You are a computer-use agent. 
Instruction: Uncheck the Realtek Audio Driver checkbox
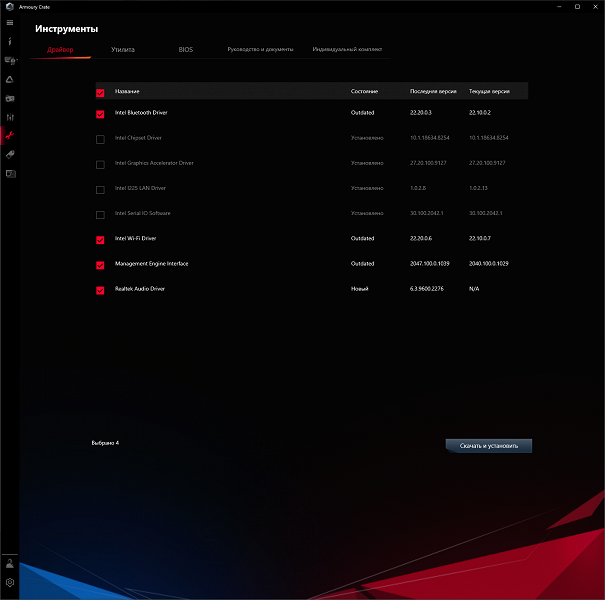click(100, 291)
